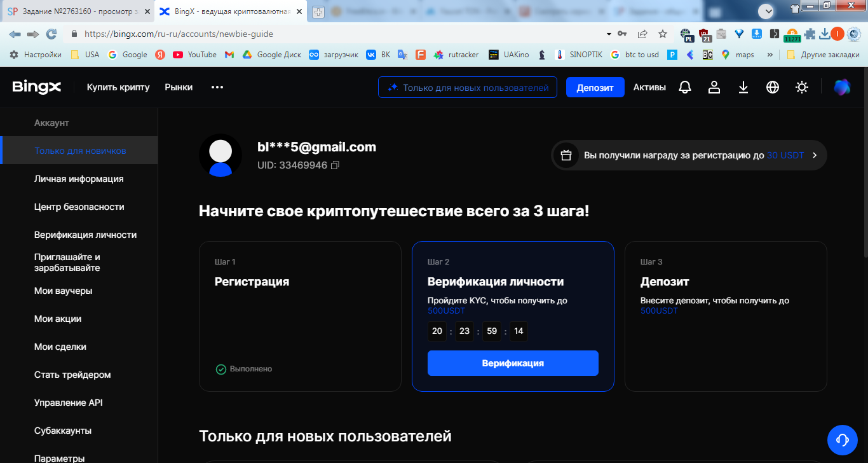Click the password key icon in address bar
The image size is (868, 463).
point(623,34)
